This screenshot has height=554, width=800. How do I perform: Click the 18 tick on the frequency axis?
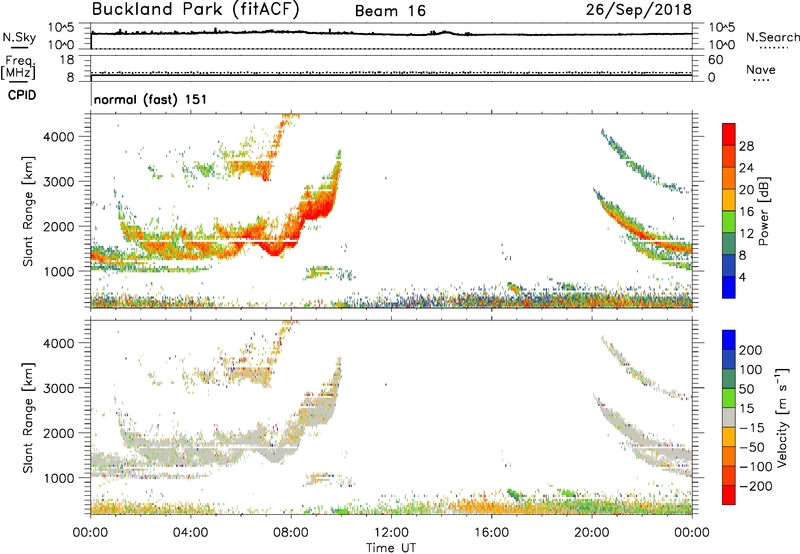[67, 60]
